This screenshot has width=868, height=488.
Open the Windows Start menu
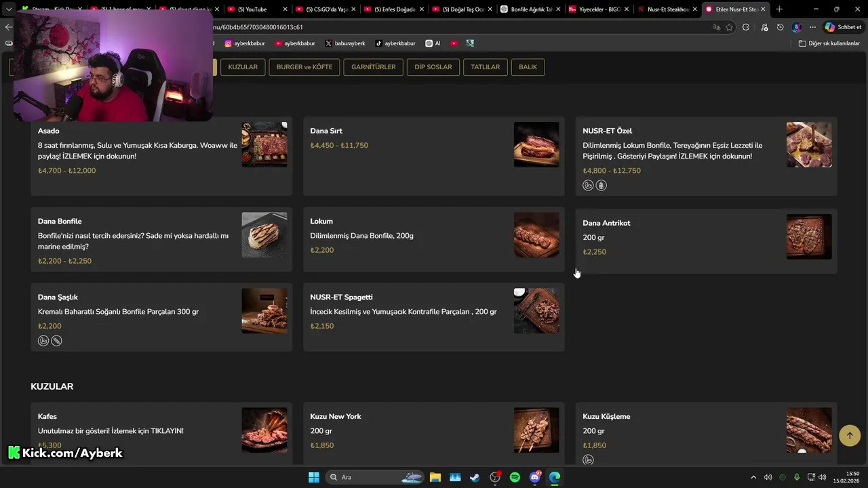click(x=314, y=477)
